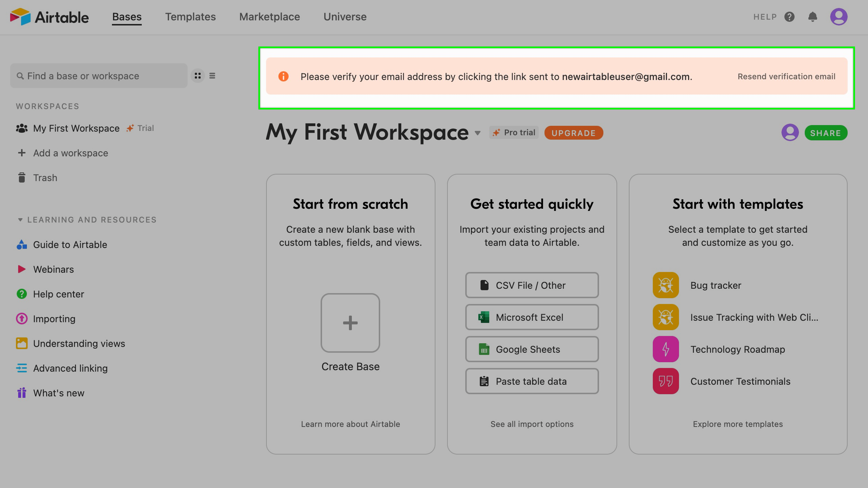Go to the Marketplace tab

[x=269, y=17]
